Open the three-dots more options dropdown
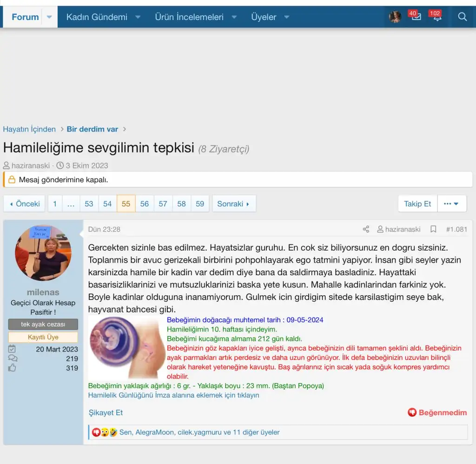 pos(451,204)
